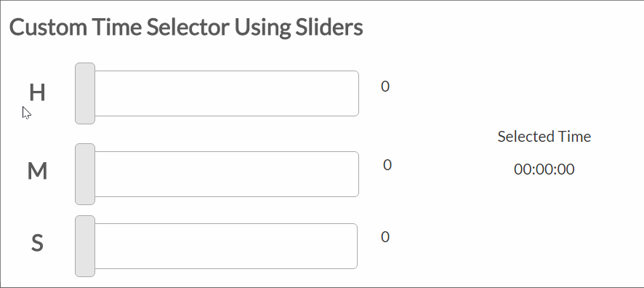Click the seconds slider handle
644x288 pixels.
[85, 246]
